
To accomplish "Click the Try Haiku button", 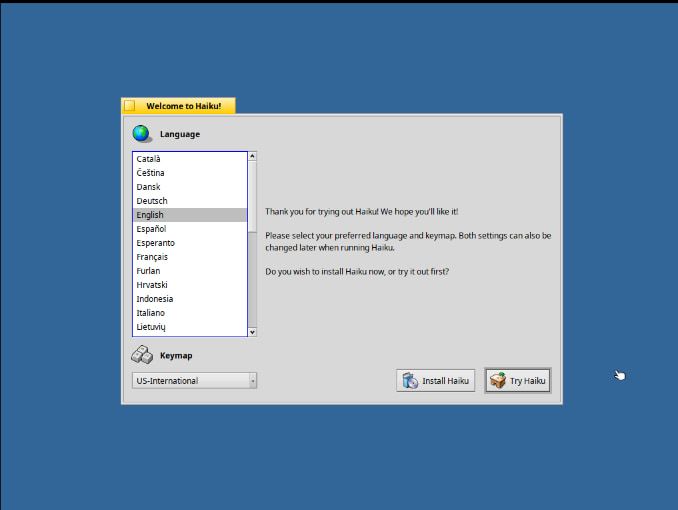I will 518,381.
